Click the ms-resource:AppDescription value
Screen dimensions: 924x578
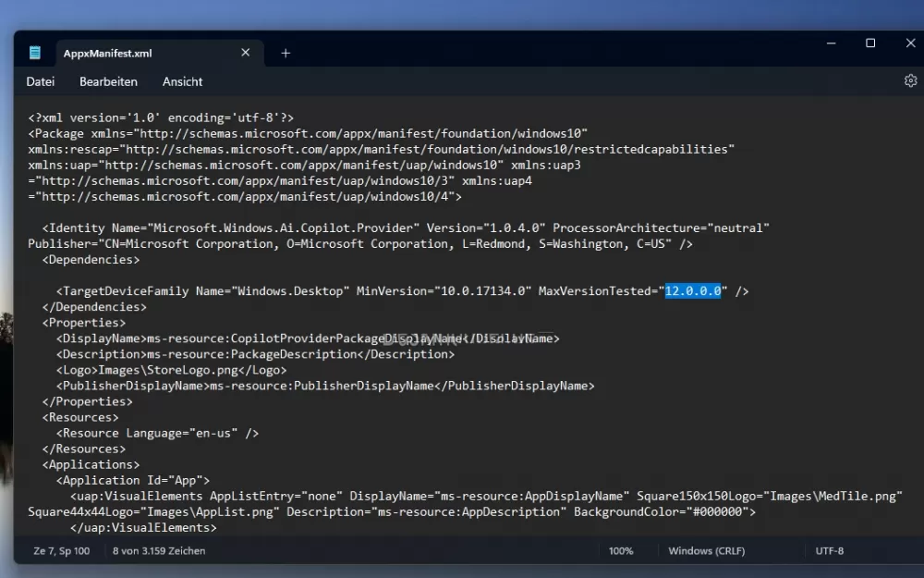(468, 512)
